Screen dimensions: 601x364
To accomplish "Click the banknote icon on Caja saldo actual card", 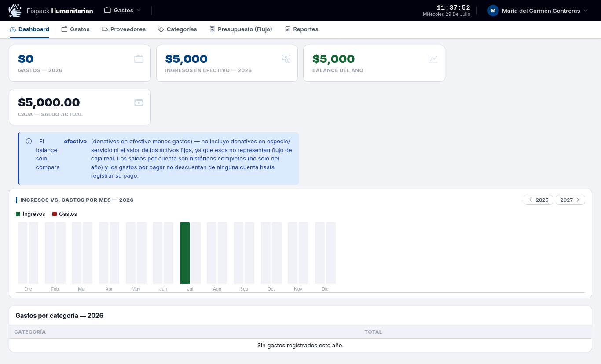I will [x=139, y=102].
